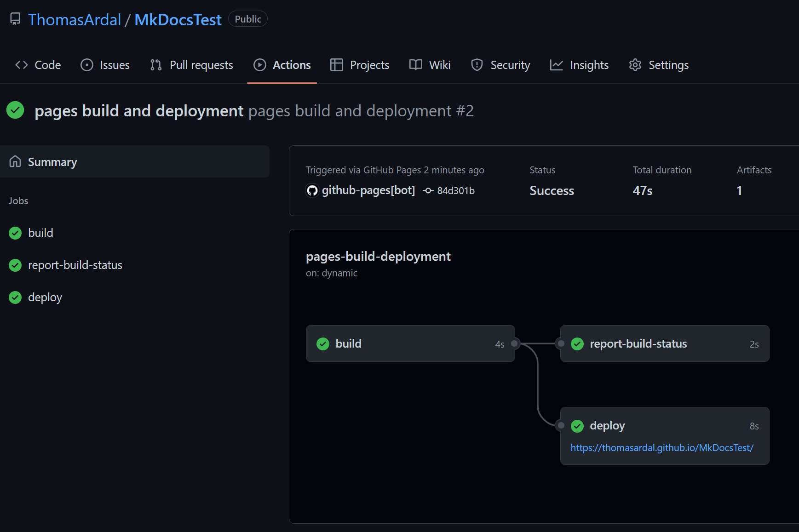Viewport: 799px width, 532px height.
Task: Select the report-build-status job in the sidebar
Action: point(75,265)
